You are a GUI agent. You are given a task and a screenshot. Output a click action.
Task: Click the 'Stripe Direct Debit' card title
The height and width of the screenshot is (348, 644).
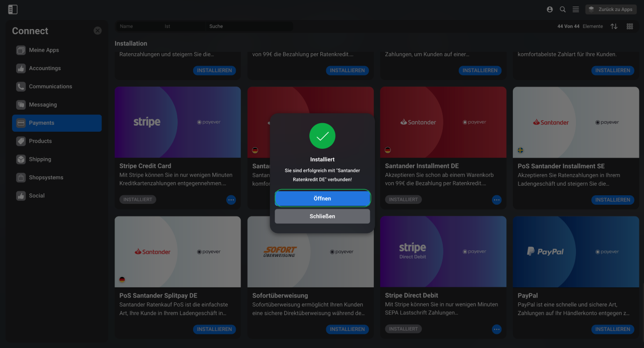[x=411, y=296]
